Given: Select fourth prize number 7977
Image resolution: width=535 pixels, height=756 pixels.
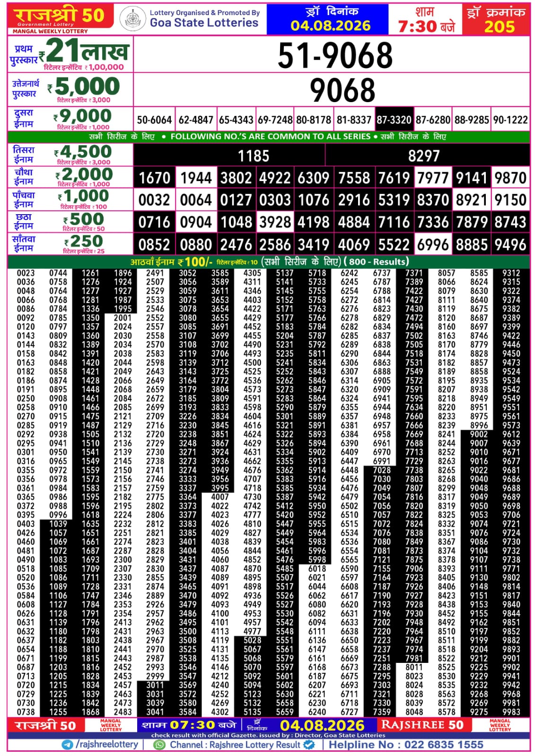Looking at the screenshot, I should (433, 178).
